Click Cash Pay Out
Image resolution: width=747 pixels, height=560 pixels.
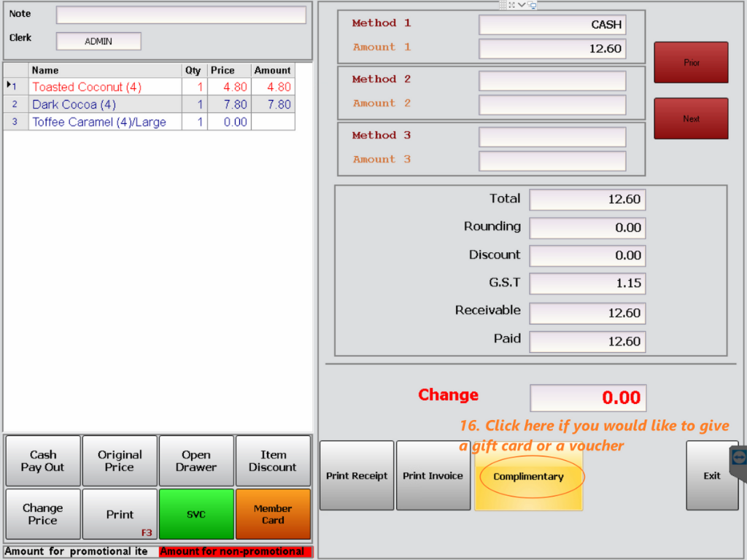[42, 460]
